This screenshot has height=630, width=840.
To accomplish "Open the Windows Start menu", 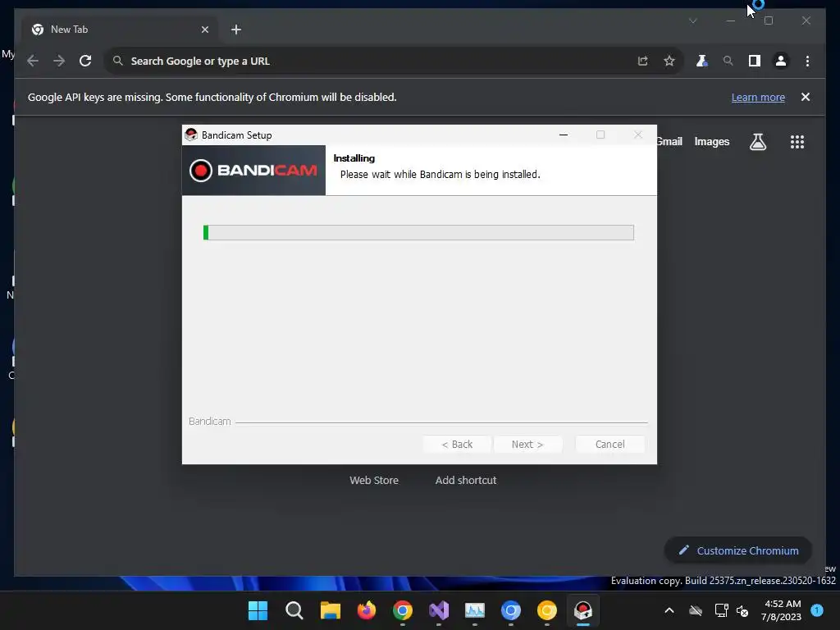I will [x=258, y=610].
